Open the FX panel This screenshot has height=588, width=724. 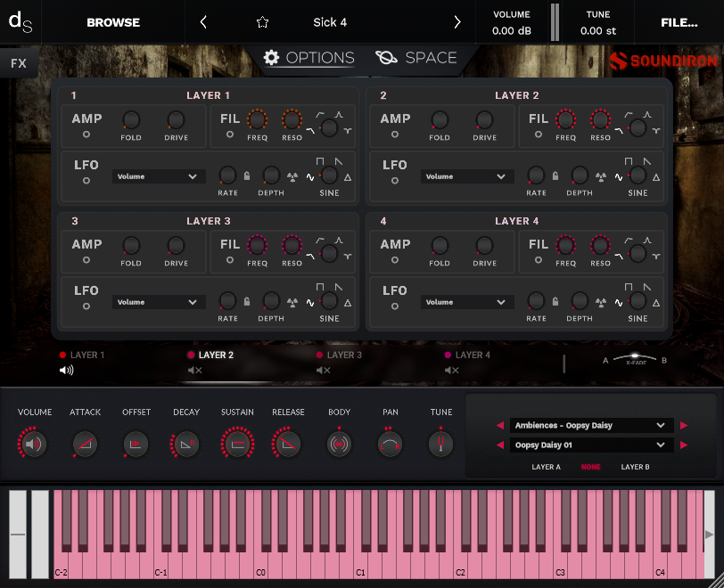tap(19, 63)
